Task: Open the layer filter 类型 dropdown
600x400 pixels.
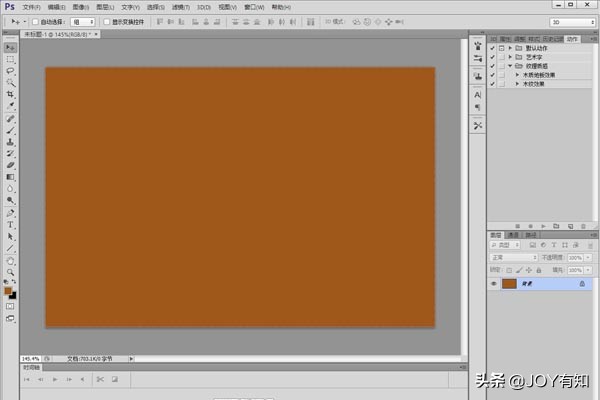Action: 505,245
